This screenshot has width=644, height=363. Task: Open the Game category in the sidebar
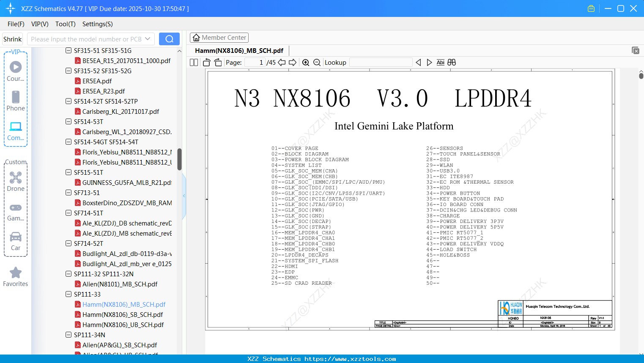16,212
